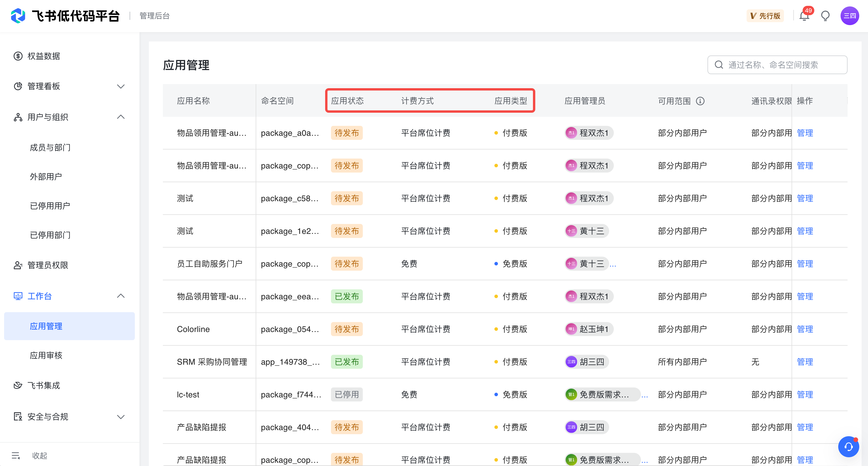
Task: Click 管理 link for SRM 采购协同管理
Action: tap(805, 362)
